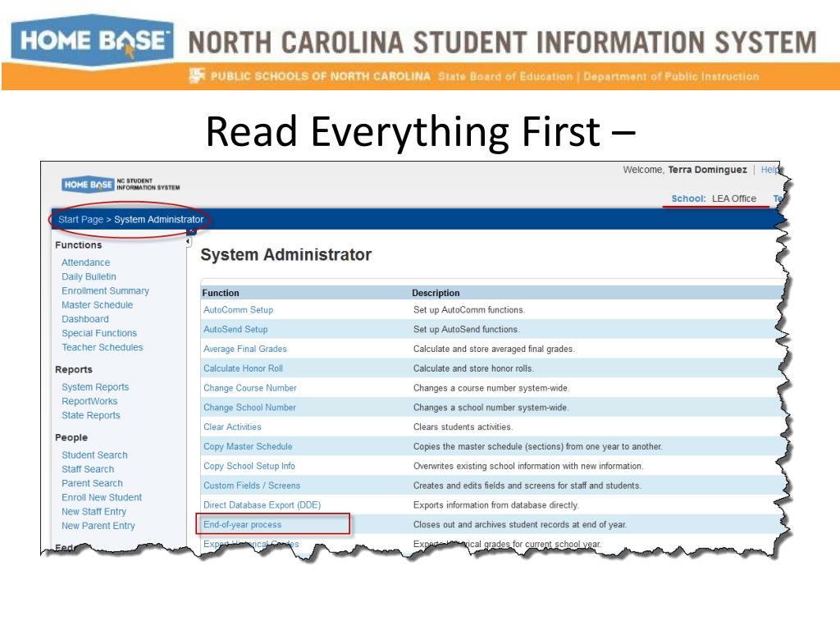Image resolution: width=840 pixels, height=630 pixels.
Task: Open Staff Search link
Action: pyautogui.click(x=88, y=469)
